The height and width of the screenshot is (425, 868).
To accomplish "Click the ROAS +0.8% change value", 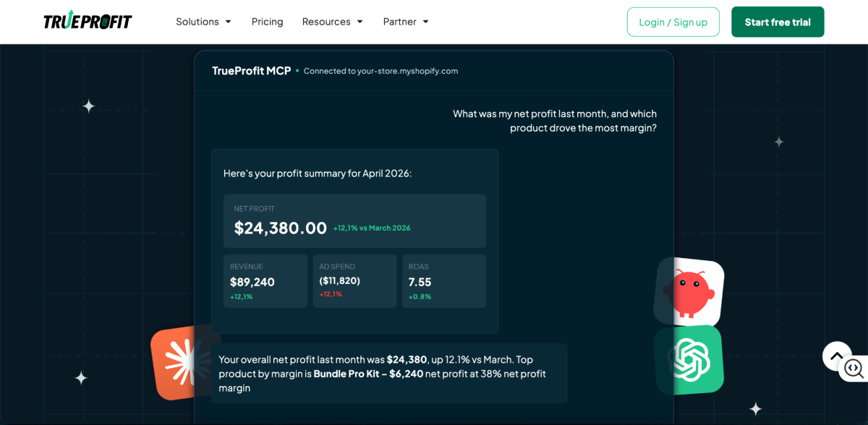I will pyautogui.click(x=420, y=296).
